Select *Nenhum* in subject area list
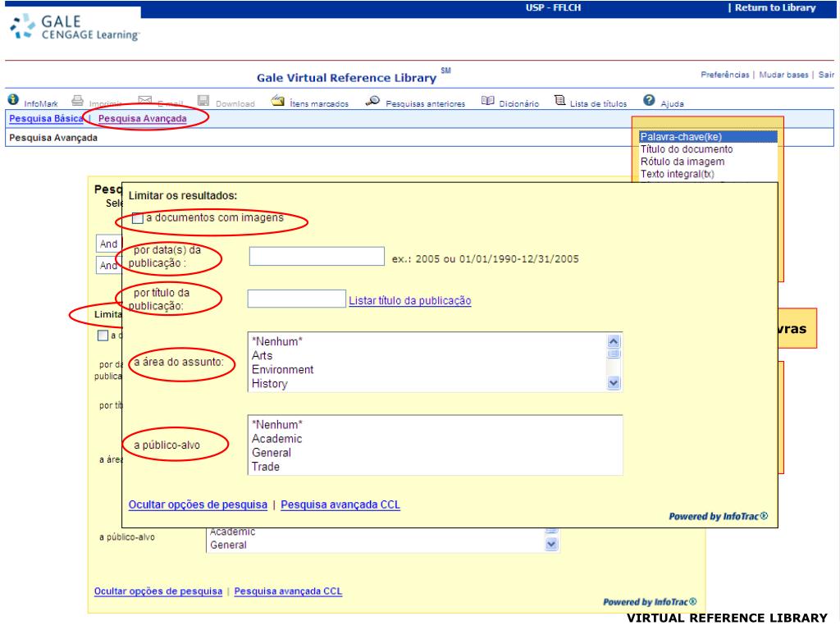 pos(427,341)
